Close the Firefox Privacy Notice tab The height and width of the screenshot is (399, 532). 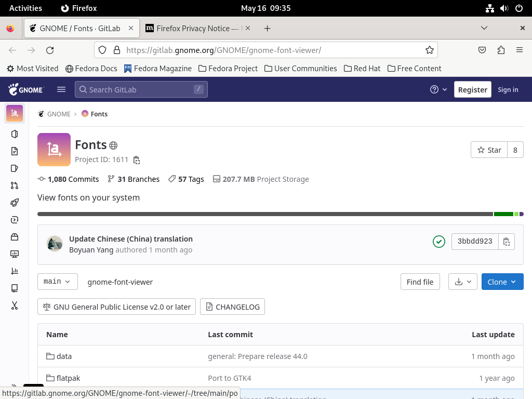click(x=248, y=28)
